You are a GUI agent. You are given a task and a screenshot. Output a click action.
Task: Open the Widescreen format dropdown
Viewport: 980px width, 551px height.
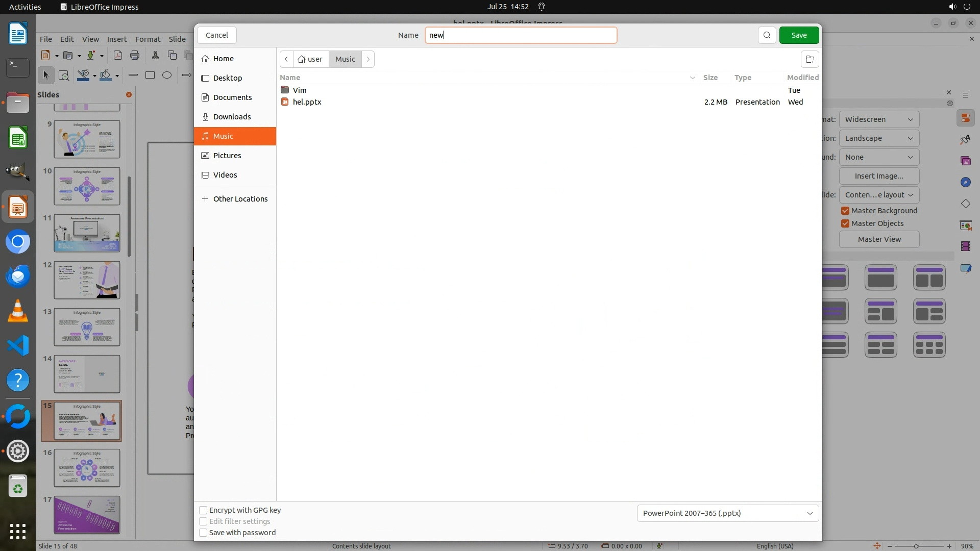click(878, 119)
